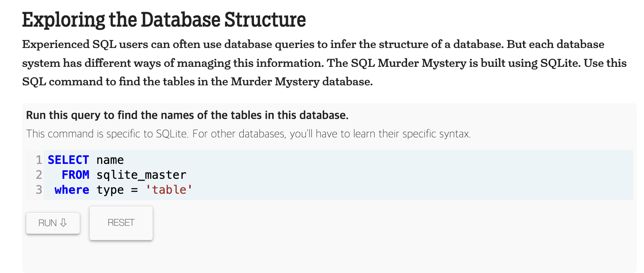This screenshot has height=273, width=644.
Task: Click the intro paragraph about SQL users
Action: point(324,63)
